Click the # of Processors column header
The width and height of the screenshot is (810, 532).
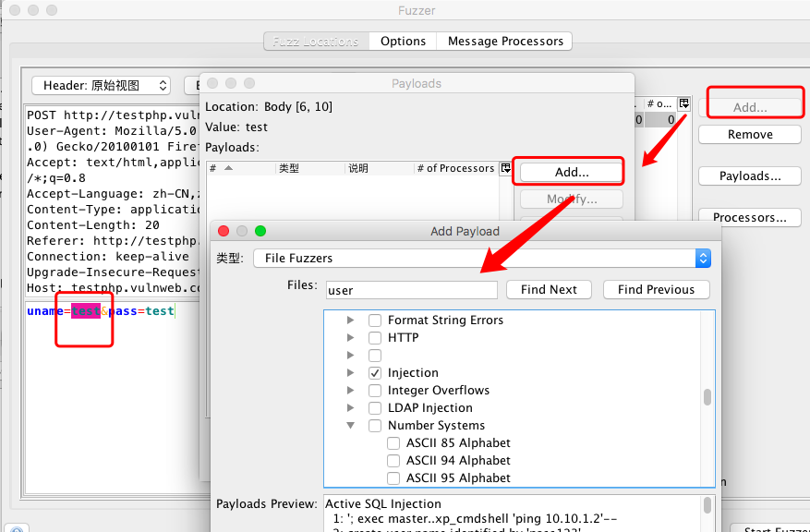click(x=456, y=168)
